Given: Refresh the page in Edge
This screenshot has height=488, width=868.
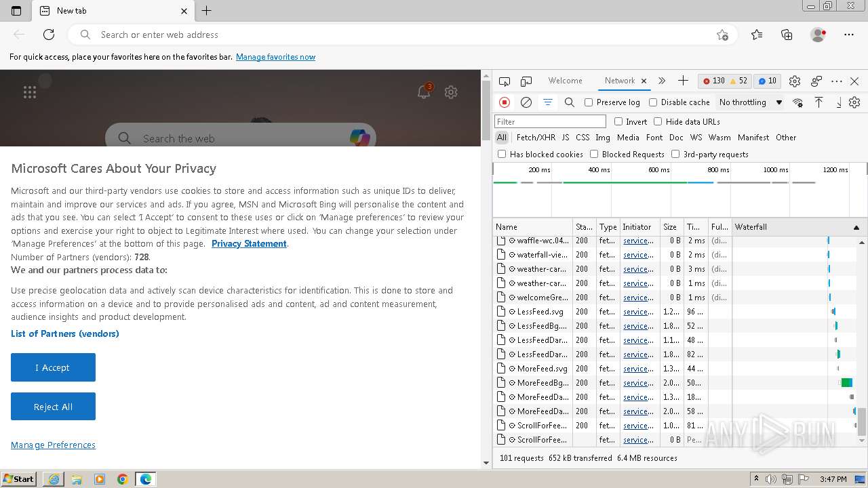Looking at the screenshot, I should tap(49, 35).
